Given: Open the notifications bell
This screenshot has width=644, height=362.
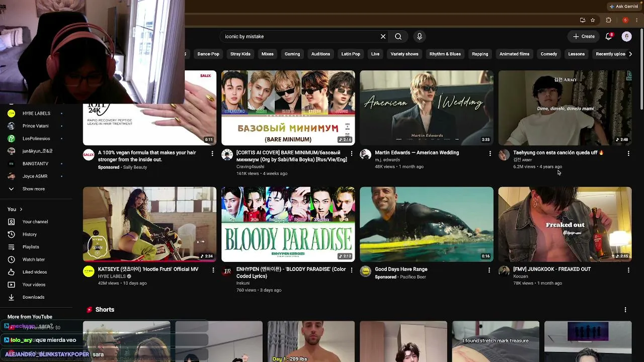Looking at the screenshot, I should [609, 36].
